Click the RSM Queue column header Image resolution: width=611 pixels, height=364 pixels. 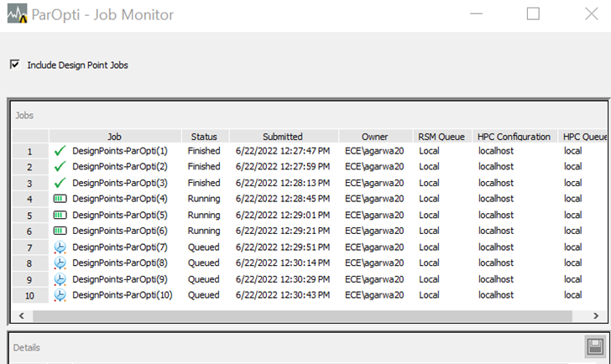coord(441,137)
